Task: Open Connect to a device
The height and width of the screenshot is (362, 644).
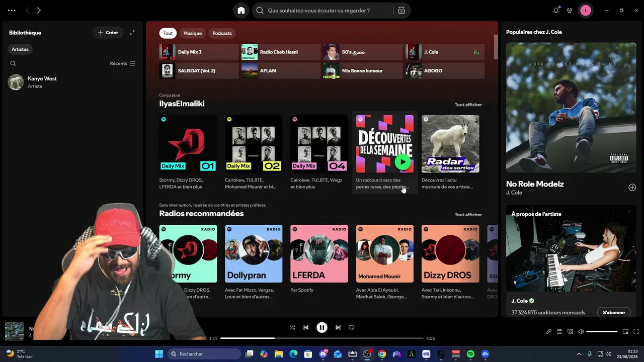Action: tap(570, 332)
